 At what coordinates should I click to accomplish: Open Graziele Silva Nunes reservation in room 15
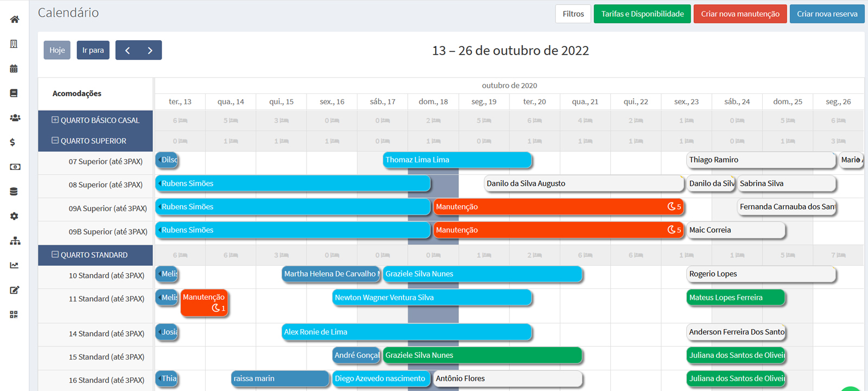[x=482, y=356]
